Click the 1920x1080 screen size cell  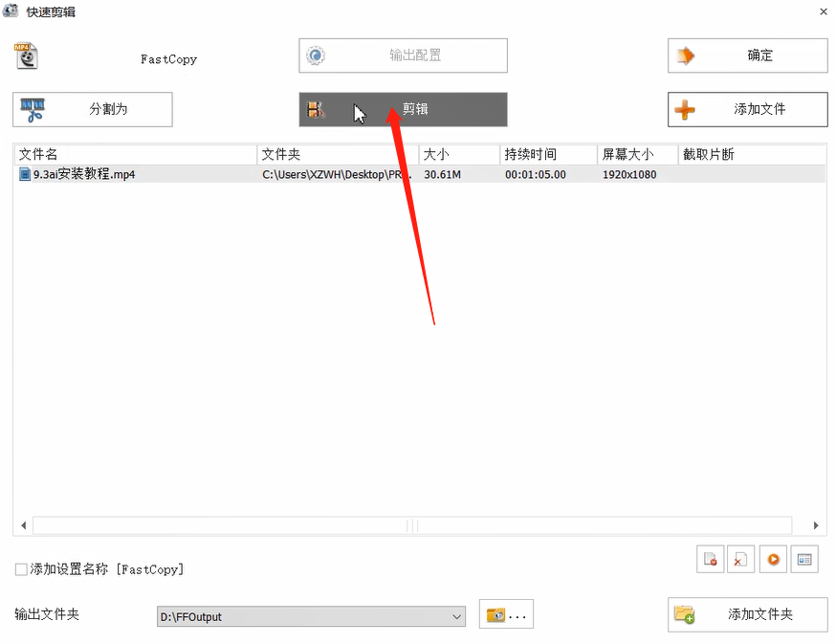(x=629, y=174)
